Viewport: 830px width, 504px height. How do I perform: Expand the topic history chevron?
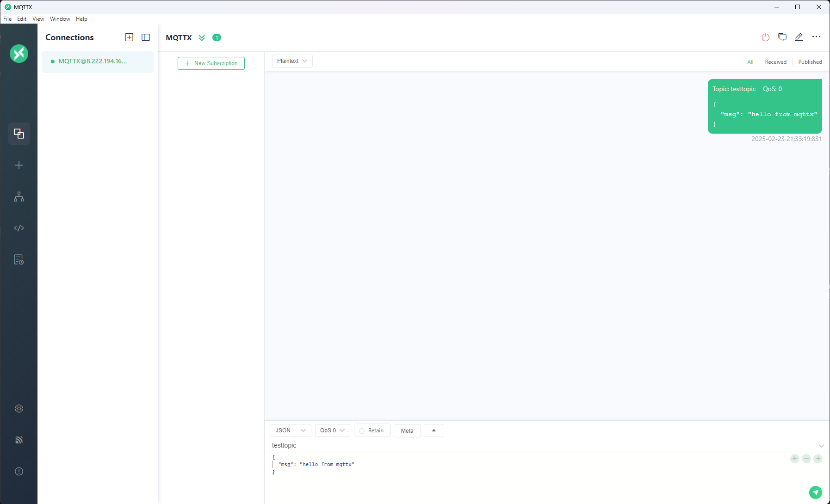tap(821, 446)
